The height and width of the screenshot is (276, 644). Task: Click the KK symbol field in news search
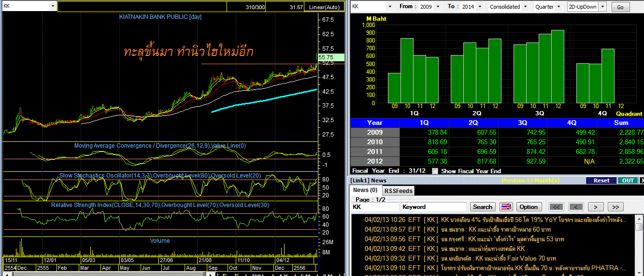pyautogui.click(x=375, y=207)
